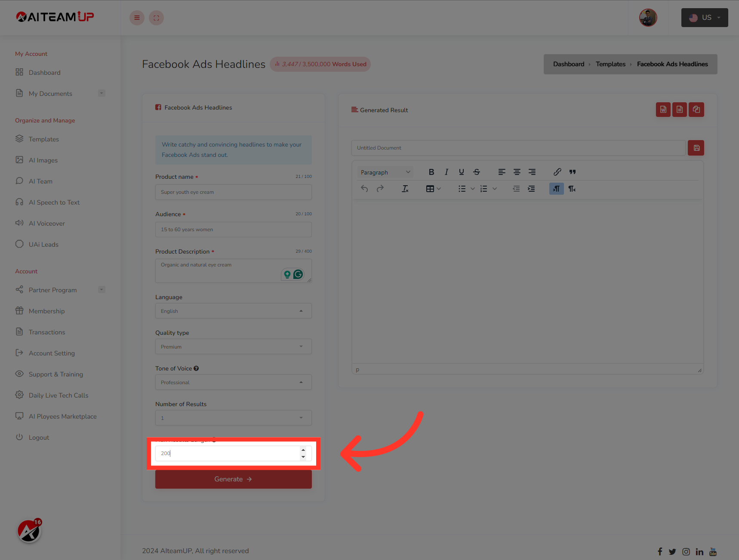Viewport: 739px width, 560px height.
Task: Save the Untitled Document with the save icon
Action: pos(696,148)
